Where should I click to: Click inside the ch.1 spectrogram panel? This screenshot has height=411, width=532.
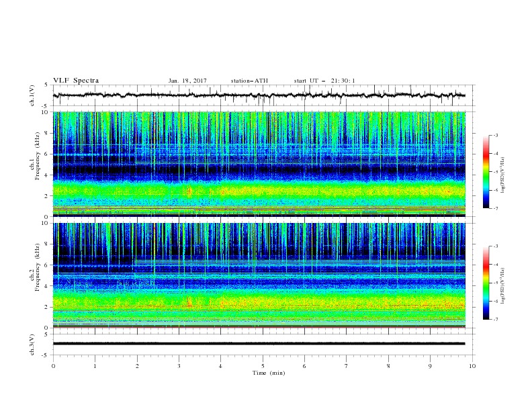pos(259,164)
